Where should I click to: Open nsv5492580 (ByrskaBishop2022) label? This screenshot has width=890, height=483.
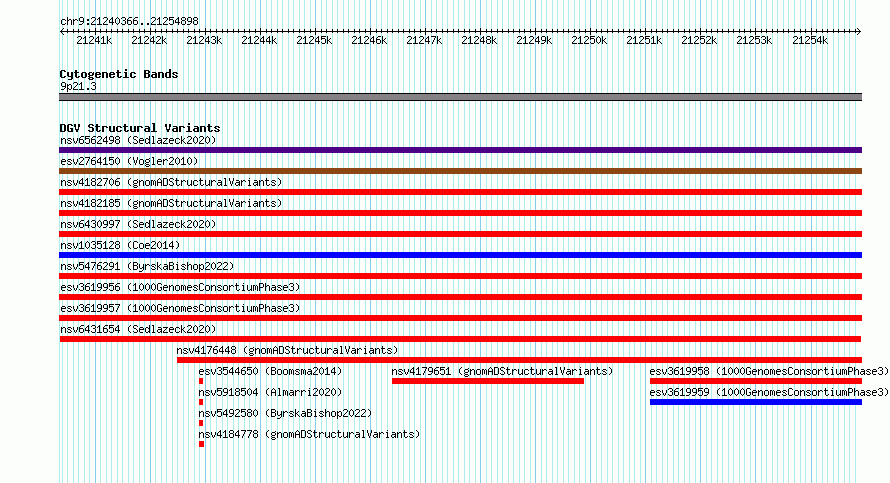coord(285,413)
